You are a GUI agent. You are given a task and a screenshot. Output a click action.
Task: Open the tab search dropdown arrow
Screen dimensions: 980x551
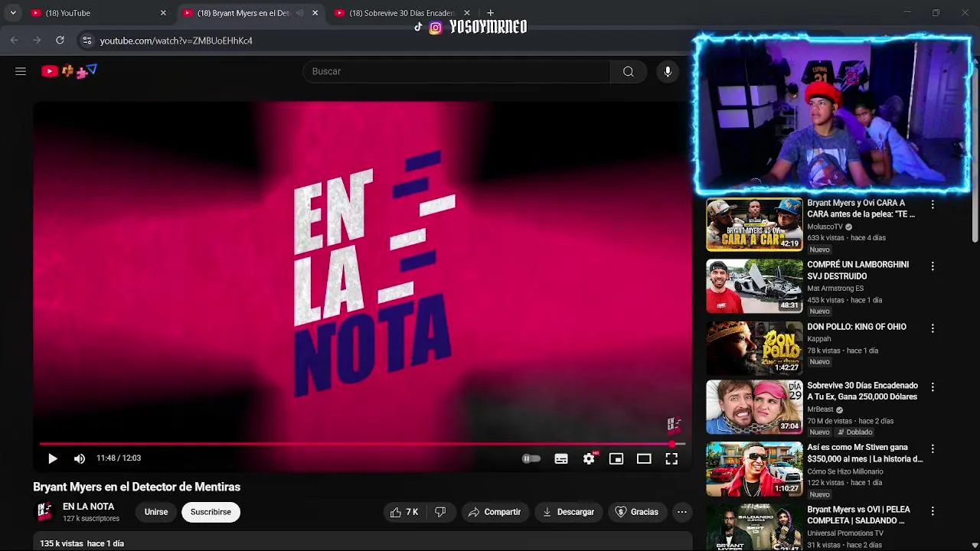[x=13, y=13]
